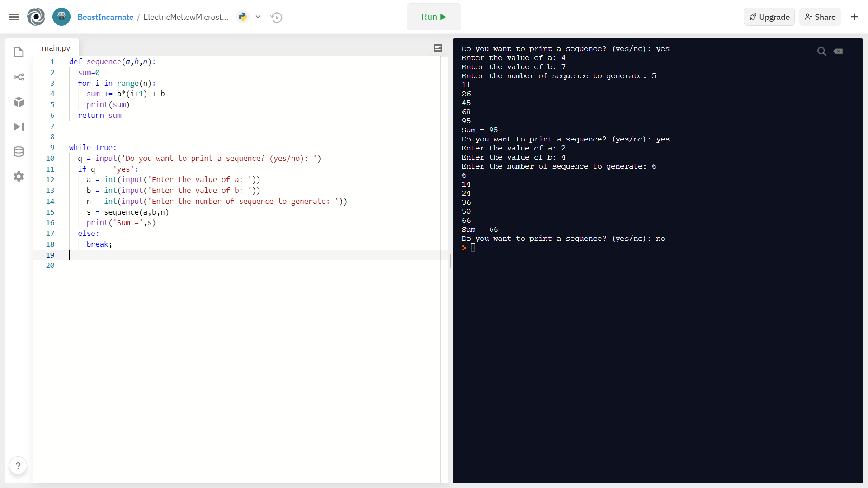868x488 pixels.
Task: Click 'for i in range(n):' line
Action: [117, 84]
